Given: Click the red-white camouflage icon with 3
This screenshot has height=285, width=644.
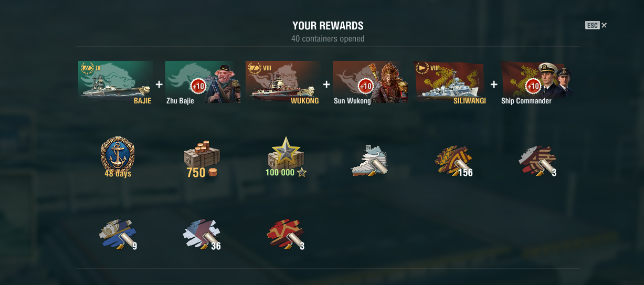Looking at the screenshot, I should click(537, 161).
